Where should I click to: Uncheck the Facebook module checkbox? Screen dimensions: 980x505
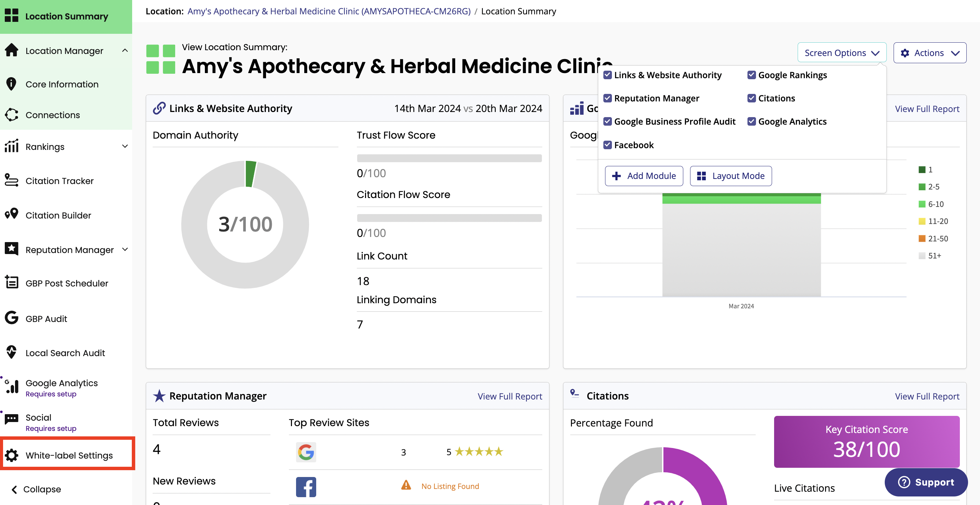pyautogui.click(x=607, y=145)
